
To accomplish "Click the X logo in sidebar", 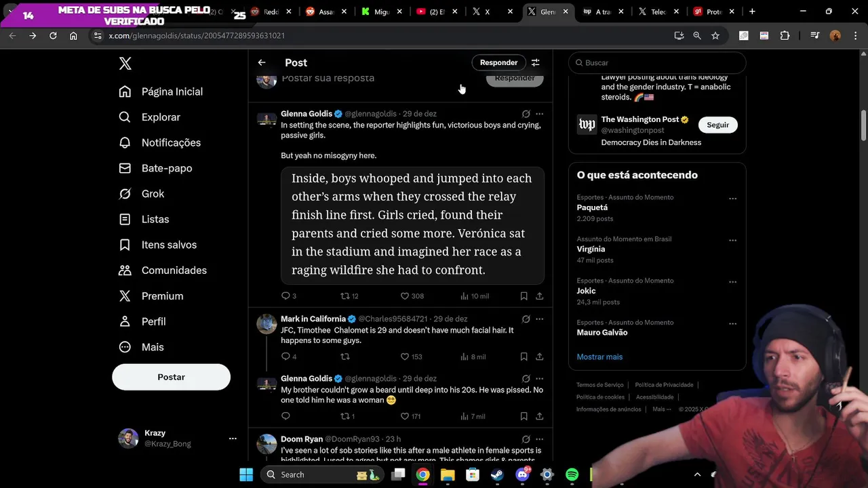I will (125, 64).
